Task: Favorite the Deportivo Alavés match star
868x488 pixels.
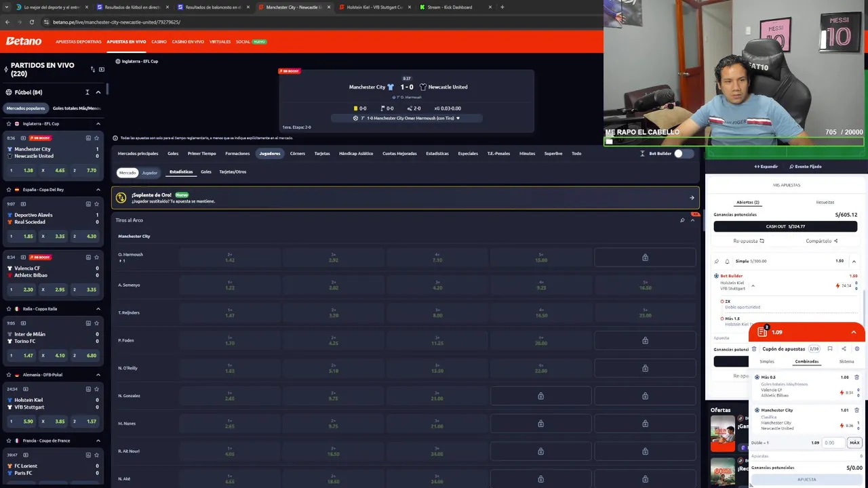Action: (96, 204)
